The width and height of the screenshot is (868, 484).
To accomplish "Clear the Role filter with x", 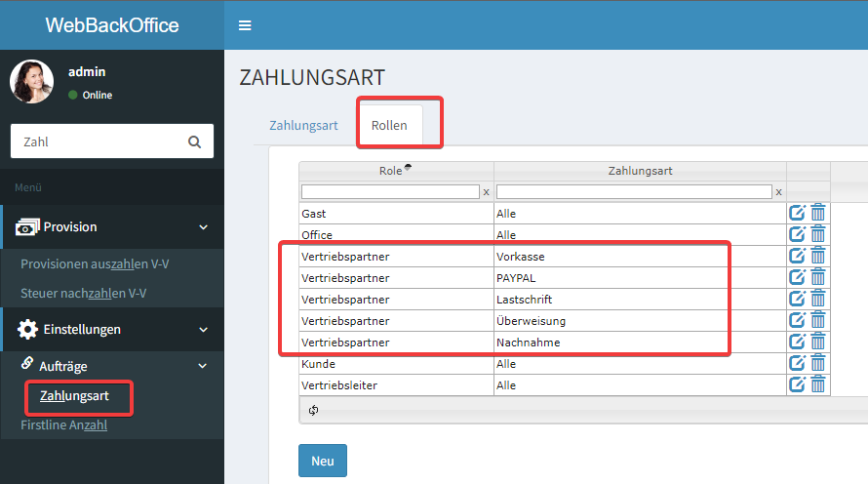I will [x=486, y=192].
